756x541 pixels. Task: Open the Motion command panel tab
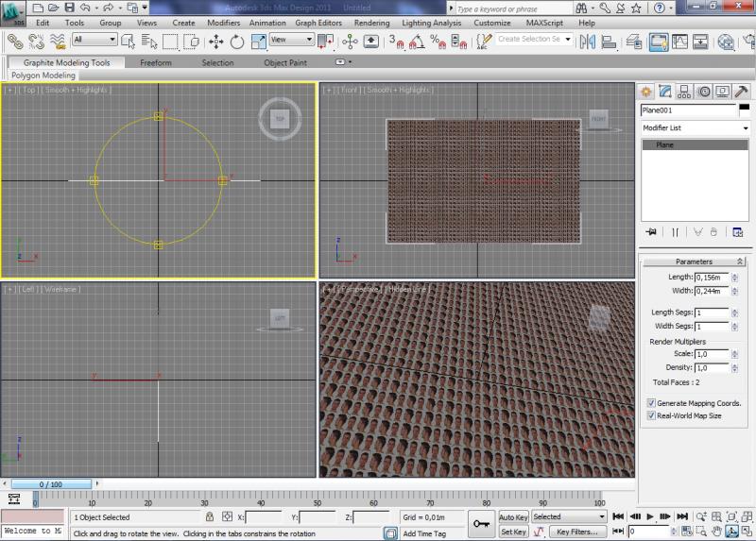704,92
